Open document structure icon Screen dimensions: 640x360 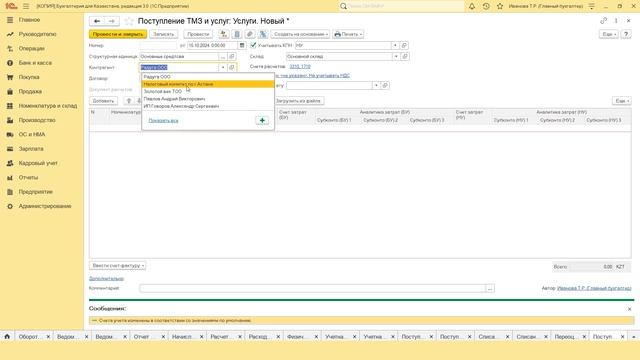[x=237, y=34]
